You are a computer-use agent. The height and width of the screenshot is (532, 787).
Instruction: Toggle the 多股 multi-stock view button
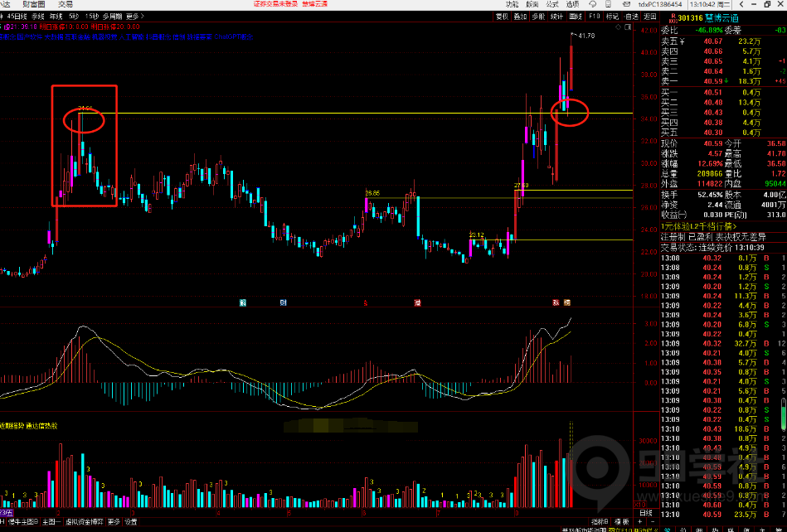click(538, 16)
